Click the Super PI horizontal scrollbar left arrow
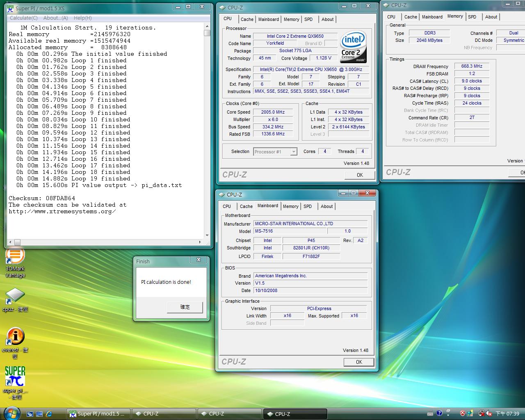The image size is (525, 420). point(10,242)
